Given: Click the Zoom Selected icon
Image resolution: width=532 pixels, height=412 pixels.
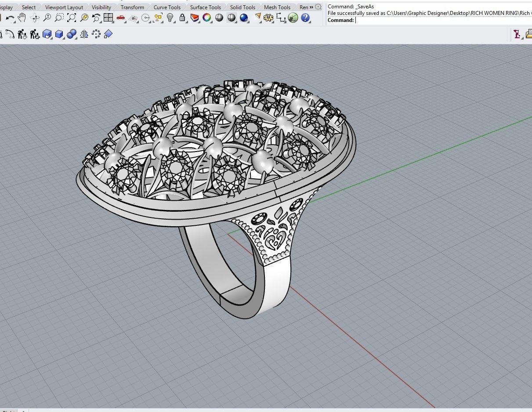Looking at the screenshot, I should click(x=83, y=18).
